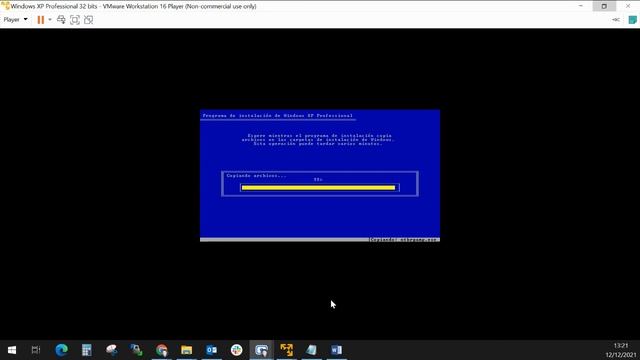Click the yellow file copy progress bar

click(x=318, y=188)
